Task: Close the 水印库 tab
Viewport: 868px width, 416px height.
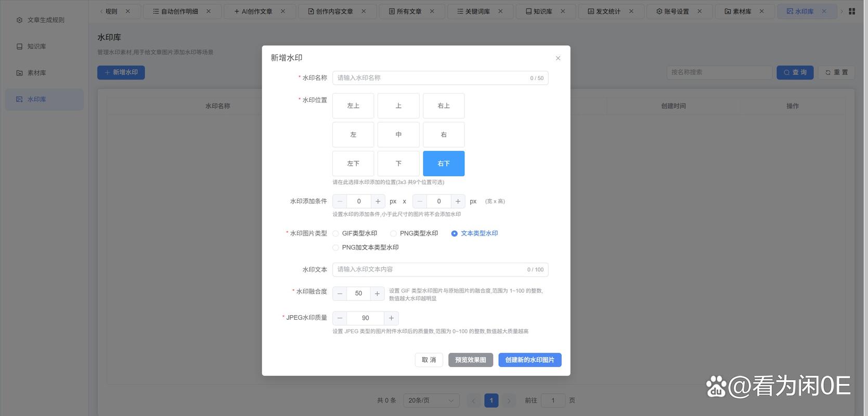Action: (824, 11)
